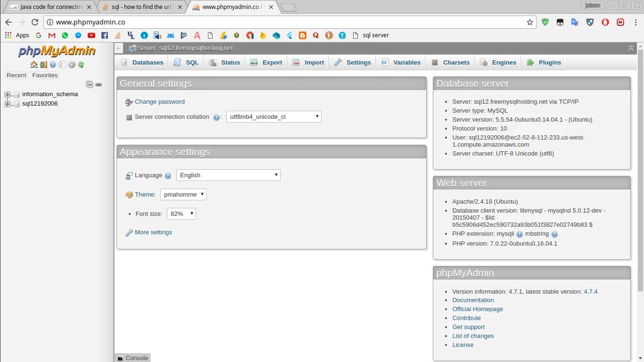The height and width of the screenshot is (362, 644).
Task: Open the Gmail bookmark icon
Action: click(52, 35)
